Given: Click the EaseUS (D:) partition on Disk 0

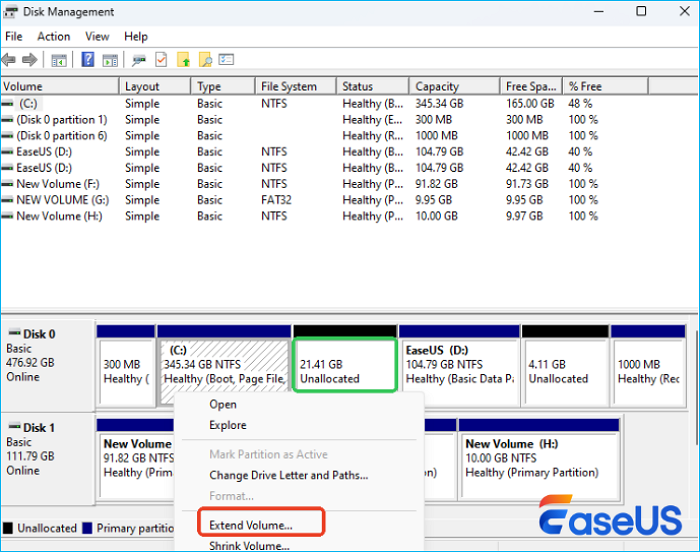Looking at the screenshot, I should click(459, 371).
